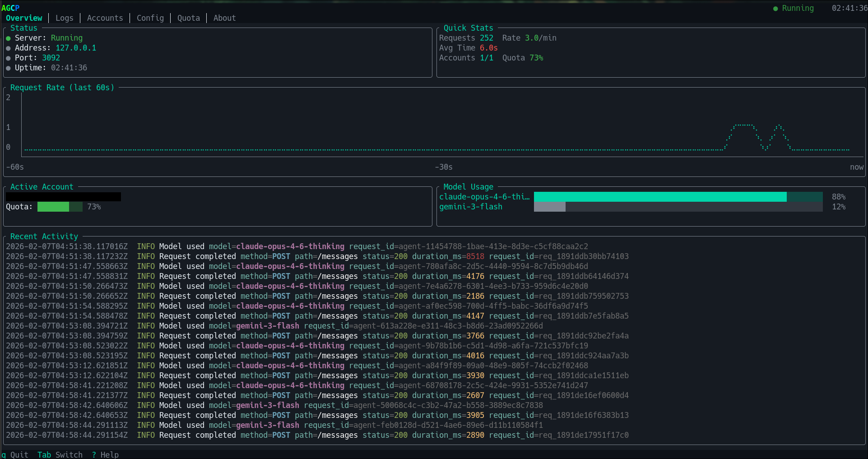Click the -30s axis label on graph

click(x=444, y=167)
